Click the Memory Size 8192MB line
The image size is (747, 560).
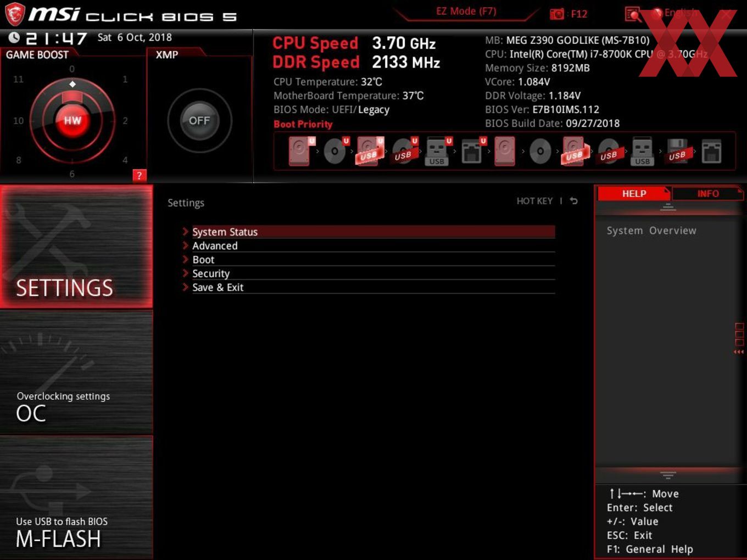click(537, 68)
